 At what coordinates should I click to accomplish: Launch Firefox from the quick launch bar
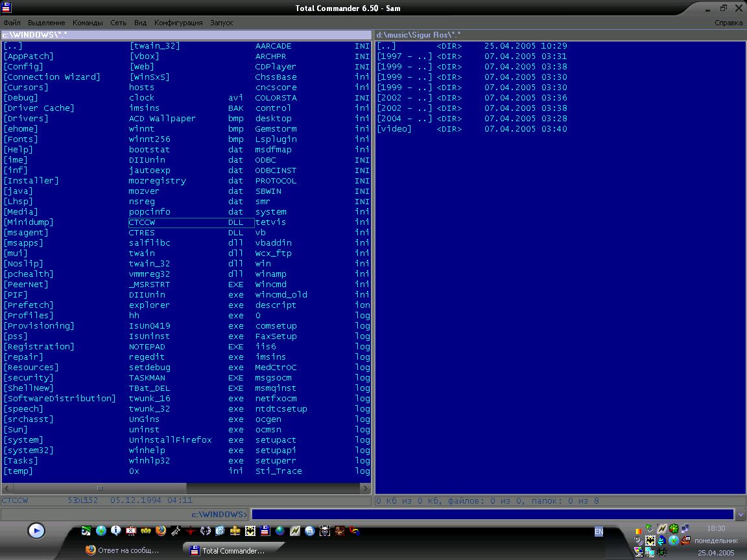(161, 530)
